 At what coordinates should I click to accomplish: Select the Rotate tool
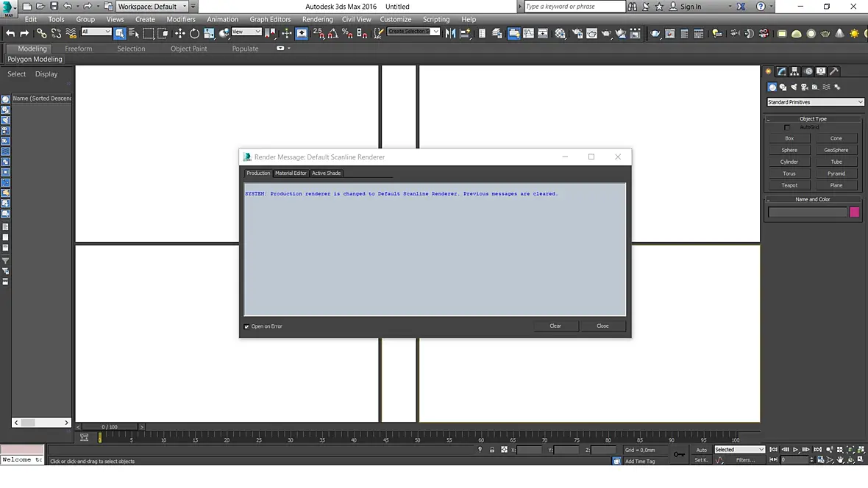tap(194, 34)
